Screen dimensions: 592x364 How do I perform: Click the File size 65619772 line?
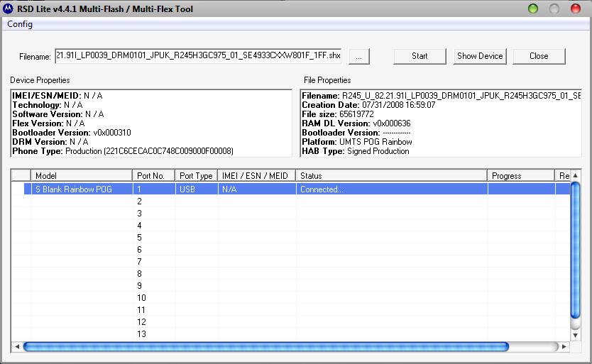tap(338, 114)
